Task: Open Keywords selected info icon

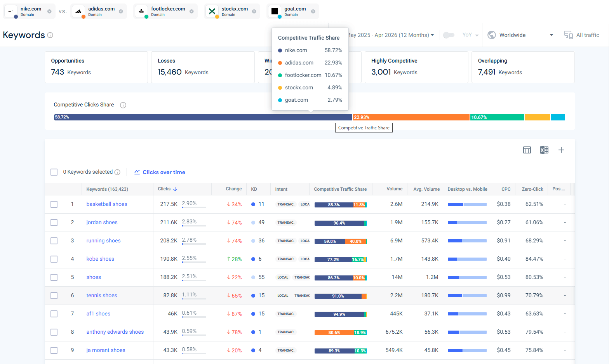Action: [117, 172]
